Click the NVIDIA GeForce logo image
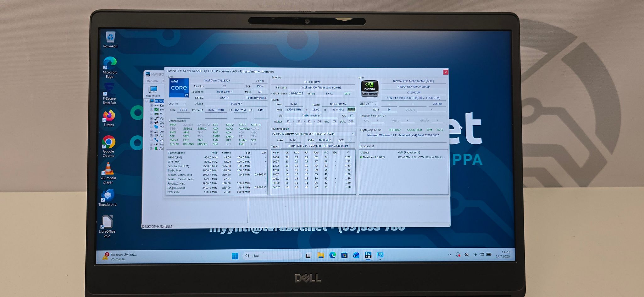 [x=369, y=89]
